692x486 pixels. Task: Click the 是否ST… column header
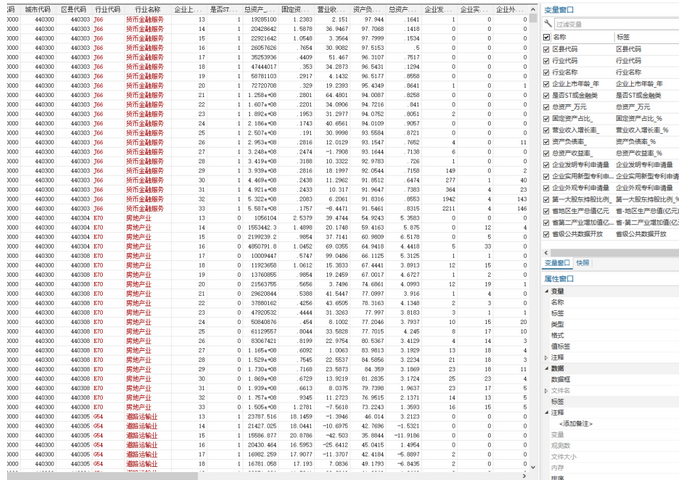pyautogui.click(x=225, y=9)
